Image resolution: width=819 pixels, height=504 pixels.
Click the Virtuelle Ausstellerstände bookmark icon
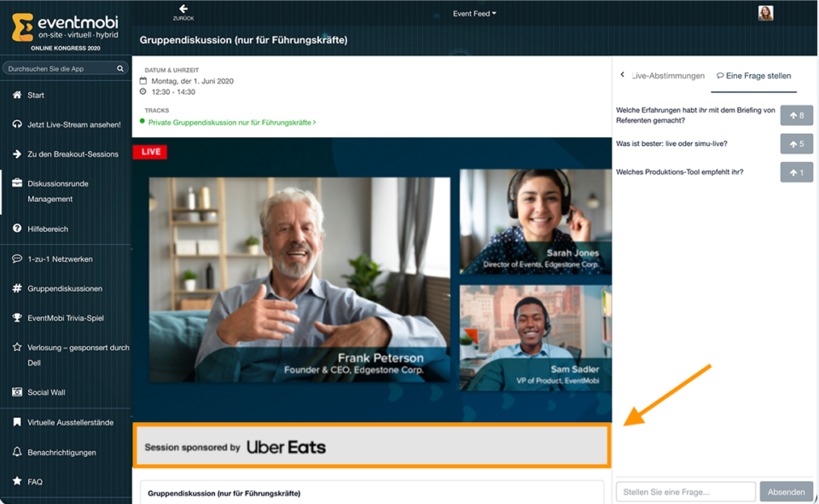tap(17, 422)
